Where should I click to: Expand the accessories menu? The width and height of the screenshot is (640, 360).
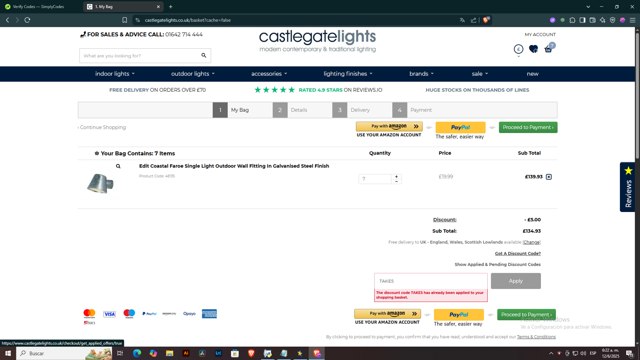269,74
